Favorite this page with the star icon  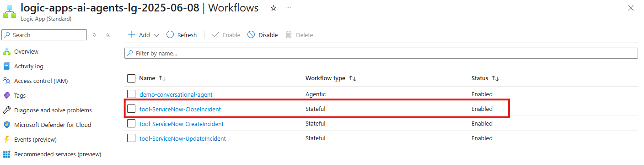click(274, 8)
